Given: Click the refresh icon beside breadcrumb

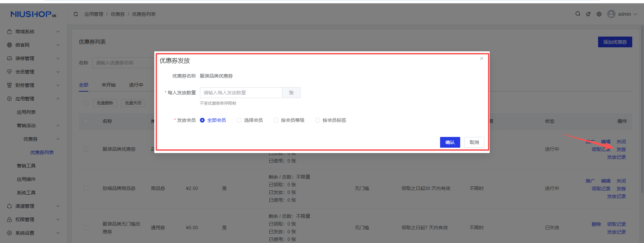Looking at the screenshot, I should click(x=76, y=14).
